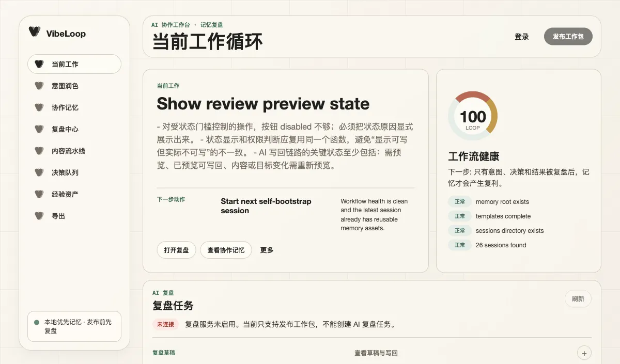This screenshot has width=620, height=364.
Task: Click the text sessions directory exists
Action: pos(509,231)
